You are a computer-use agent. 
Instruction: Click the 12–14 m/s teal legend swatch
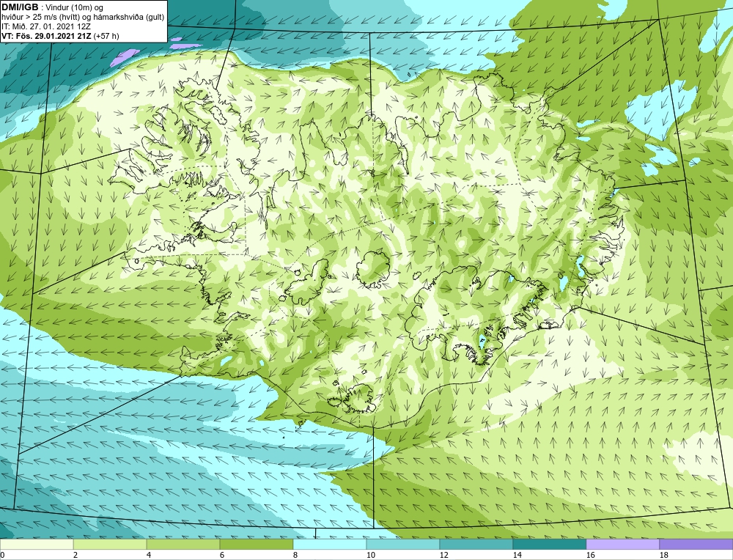point(476,544)
